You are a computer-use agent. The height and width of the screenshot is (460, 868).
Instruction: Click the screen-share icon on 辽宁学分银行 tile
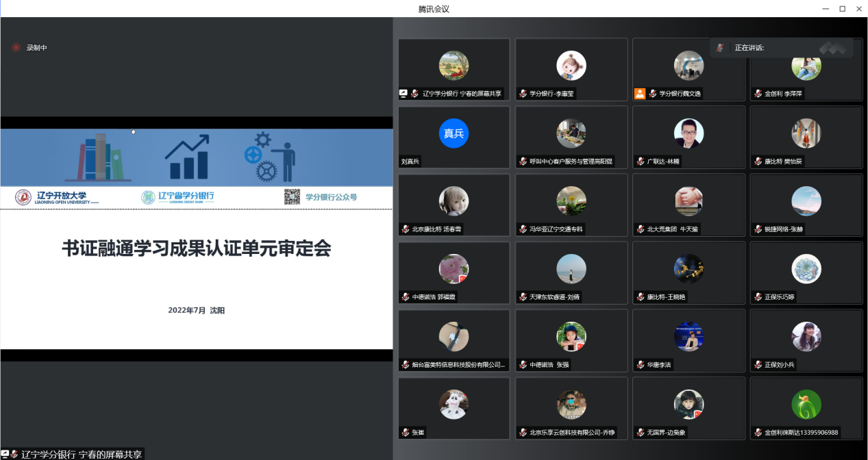click(404, 94)
